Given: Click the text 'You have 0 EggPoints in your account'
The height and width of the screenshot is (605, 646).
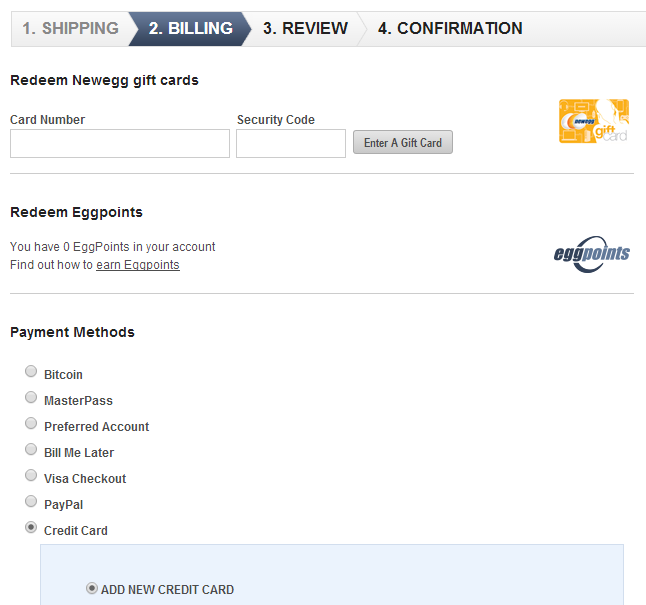Looking at the screenshot, I should pos(112,246).
